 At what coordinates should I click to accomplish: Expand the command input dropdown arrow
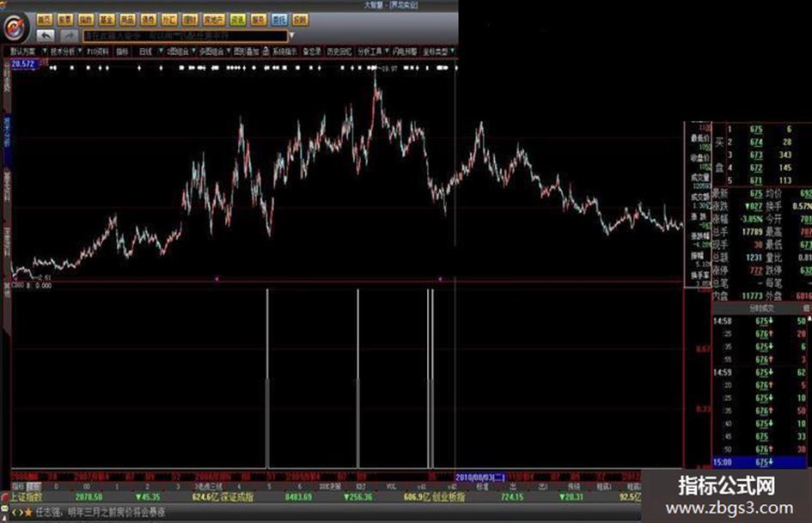[291, 36]
